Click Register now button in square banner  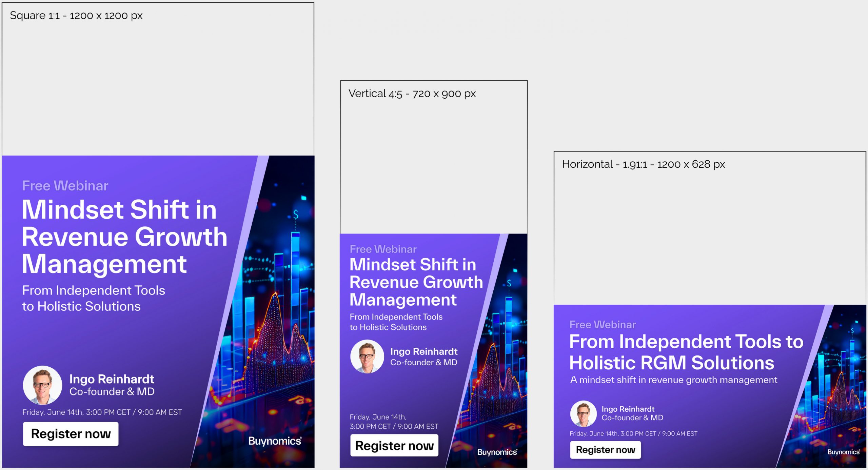[x=71, y=434]
